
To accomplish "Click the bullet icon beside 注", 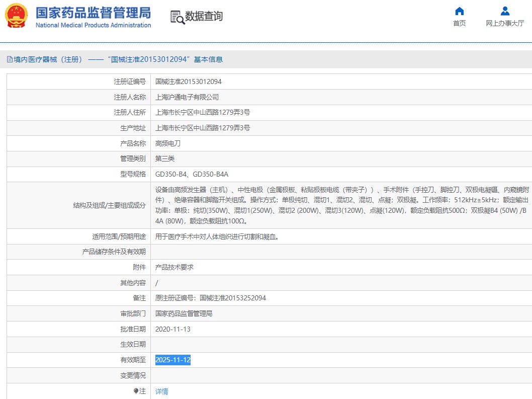I will pyautogui.click(x=136, y=391).
